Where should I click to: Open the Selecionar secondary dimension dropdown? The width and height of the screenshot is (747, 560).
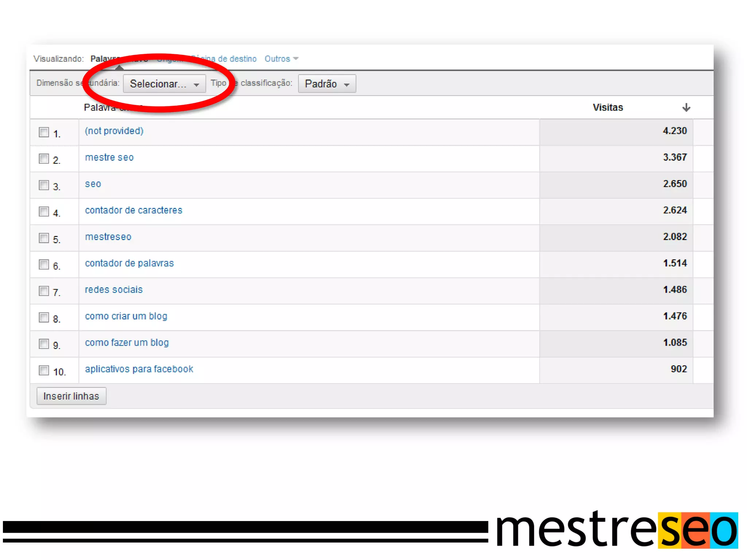point(164,84)
